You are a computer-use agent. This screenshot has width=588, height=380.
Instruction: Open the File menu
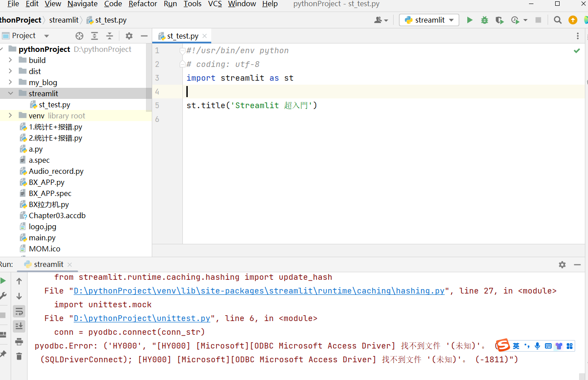[13, 4]
